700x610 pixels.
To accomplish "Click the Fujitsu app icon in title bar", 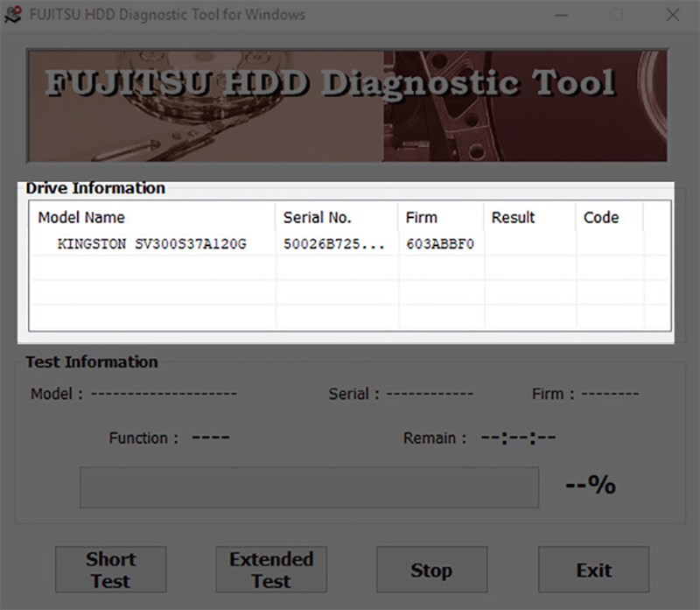I will coord(13,14).
